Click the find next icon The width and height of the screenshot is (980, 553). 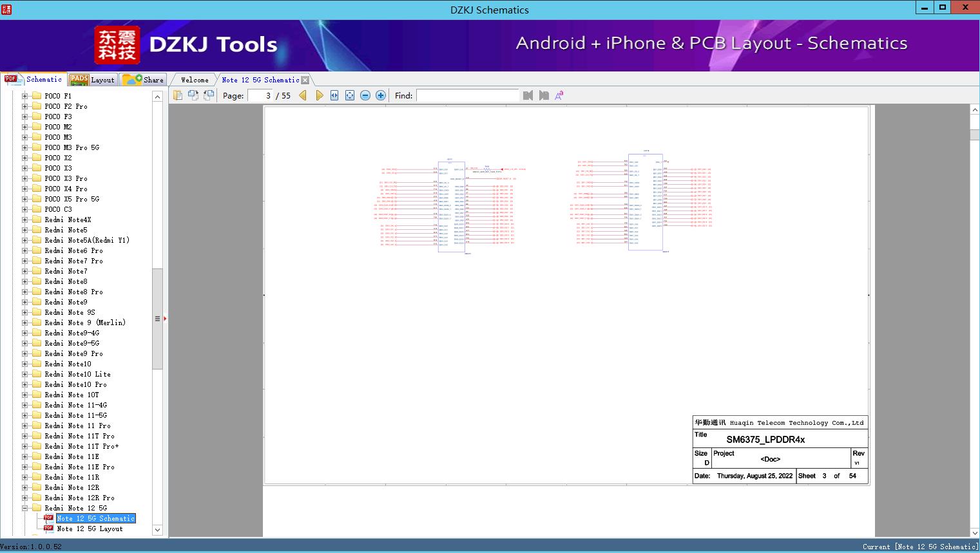544,95
